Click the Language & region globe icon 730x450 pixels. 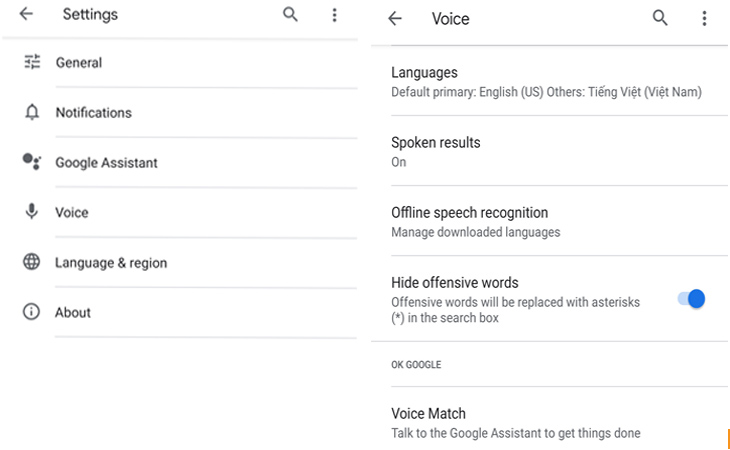(x=31, y=262)
